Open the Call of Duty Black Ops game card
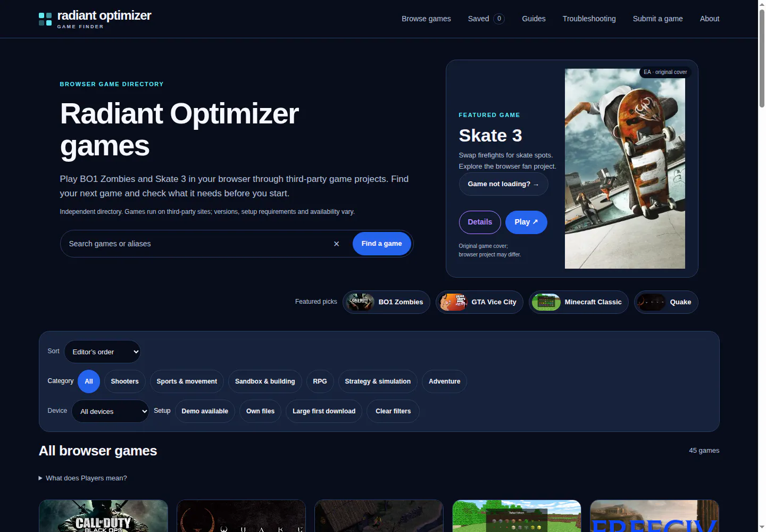This screenshot has height=532, width=766. point(103,516)
